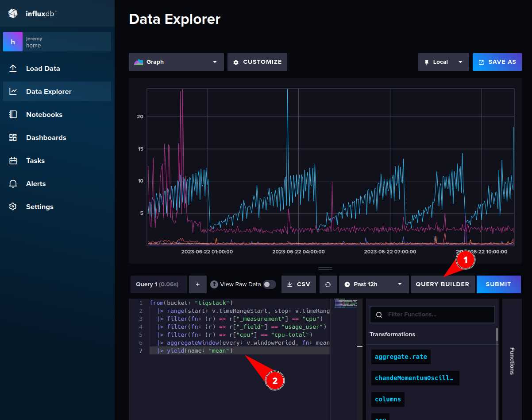Switch to the Query 1 tab

pyautogui.click(x=158, y=284)
